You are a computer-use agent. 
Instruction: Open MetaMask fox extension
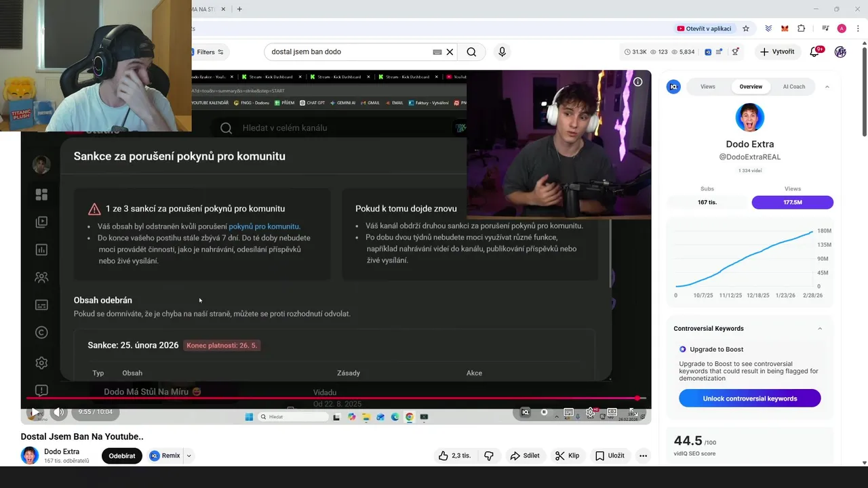click(785, 28)
